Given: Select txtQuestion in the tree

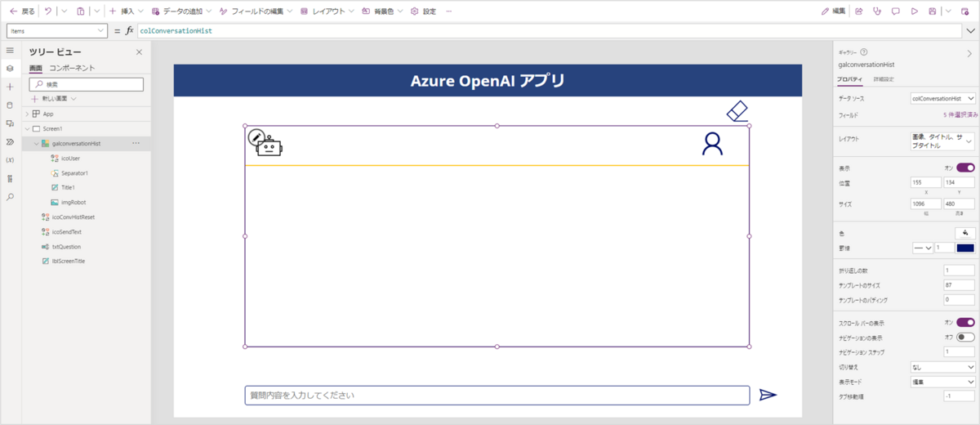Looking at the screenshot, I should click(x=66, y=247).
